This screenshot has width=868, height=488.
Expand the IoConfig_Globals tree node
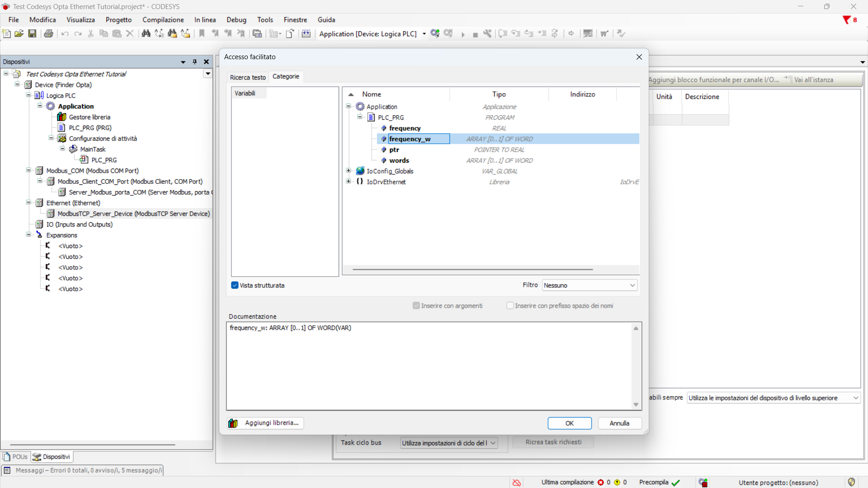click(x=349, y=171)
